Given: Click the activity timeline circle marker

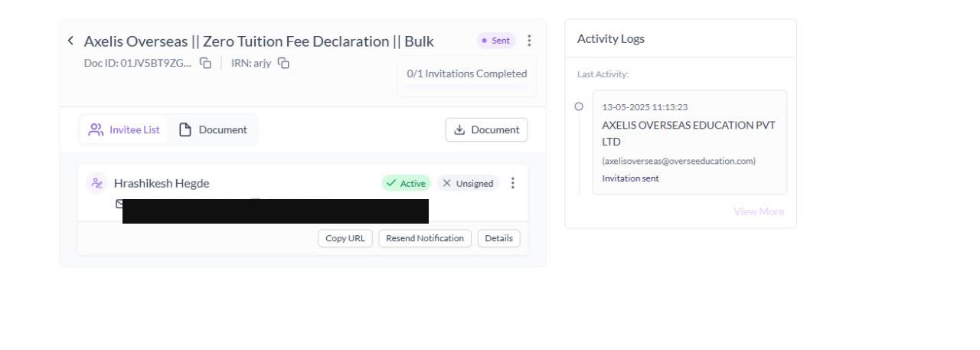Looking at the screenshot, I should (580, 106).
